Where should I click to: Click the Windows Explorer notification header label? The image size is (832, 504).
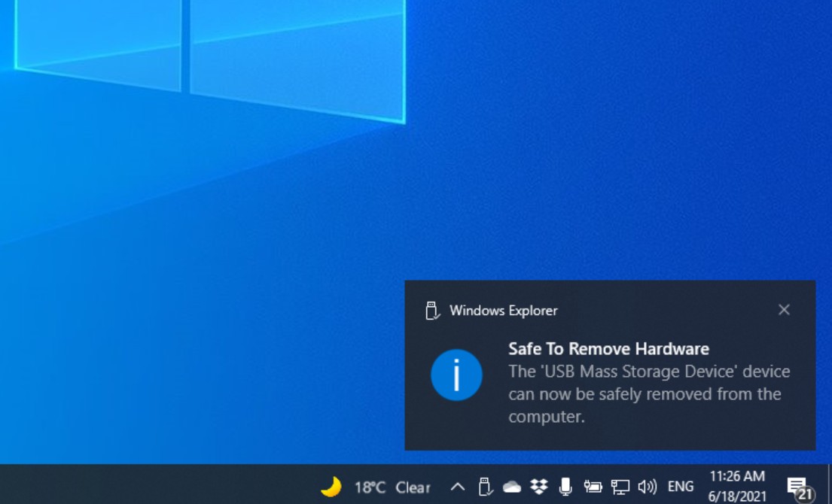(503, 311)
